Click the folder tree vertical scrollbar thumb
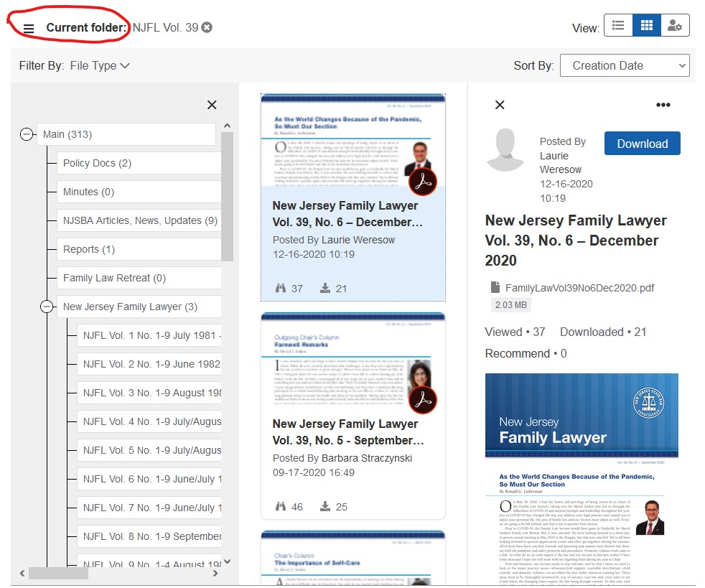705x588 pixels. point(227,196)
